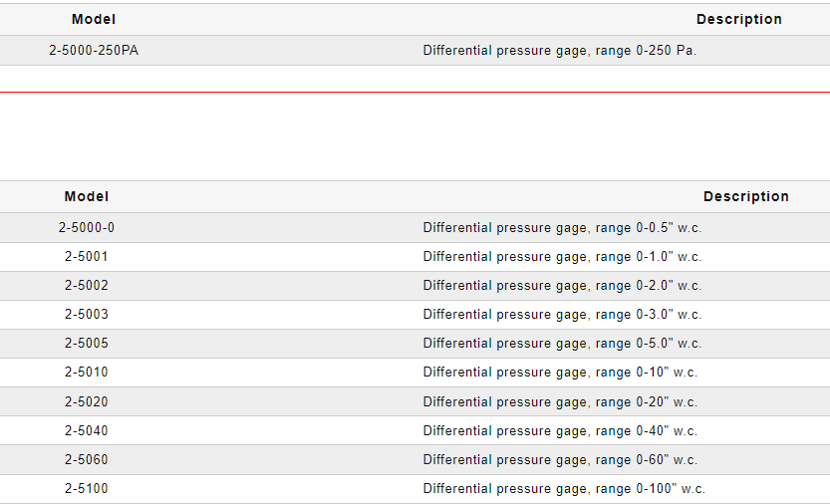This screenshot has width=830, height=504.
Task: Click the range 0-100" w.c. description
Action: click(564, 488)
